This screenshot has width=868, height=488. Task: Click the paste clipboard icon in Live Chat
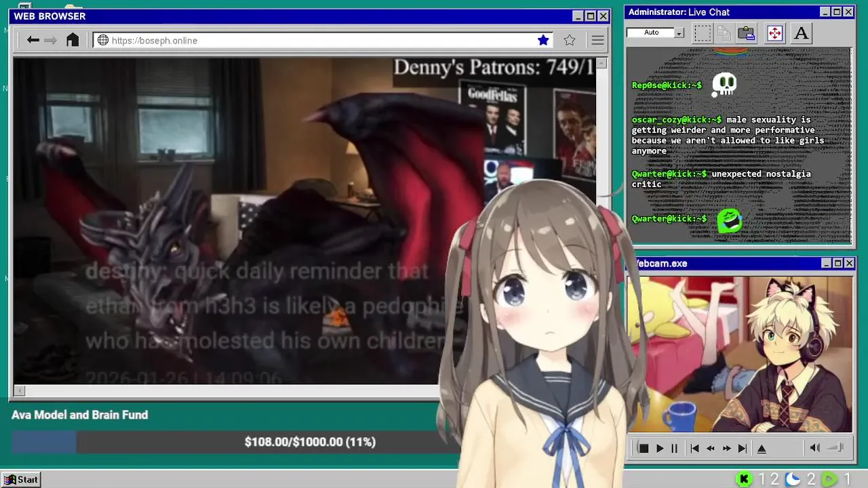pyautogui.click(x=747, y=33)
